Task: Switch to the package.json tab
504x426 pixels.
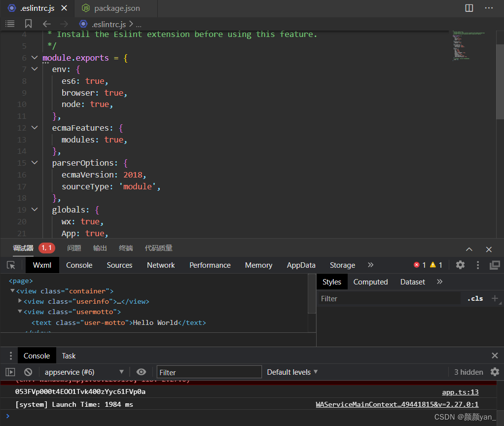Action: pyautogui.click(x=116, y=8)
